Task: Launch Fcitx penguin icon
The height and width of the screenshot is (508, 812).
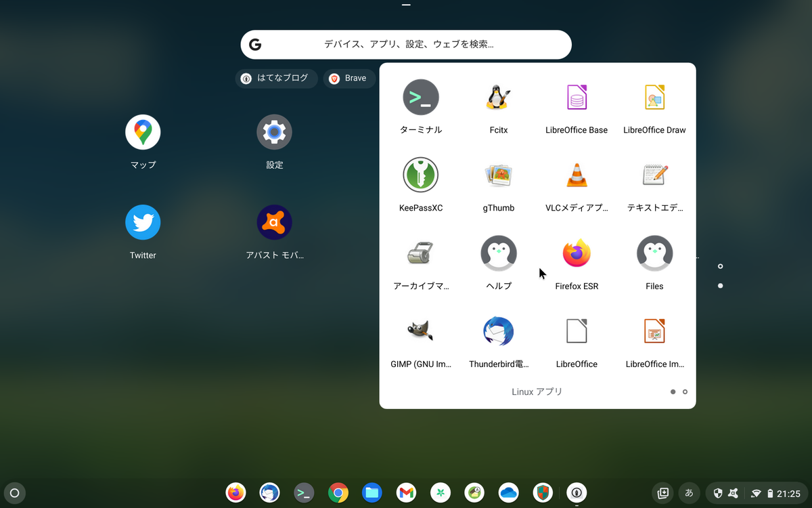Action: 499,98
